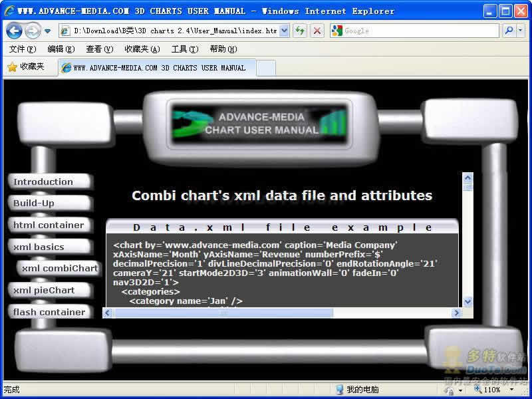Click the magnifier search button
Image resolution: width=532 pixels, height=399 pixels.
click(509, 31)
